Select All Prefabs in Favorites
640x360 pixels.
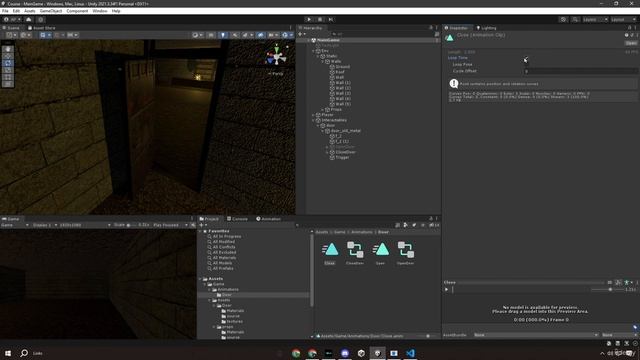tap(223, 269)
